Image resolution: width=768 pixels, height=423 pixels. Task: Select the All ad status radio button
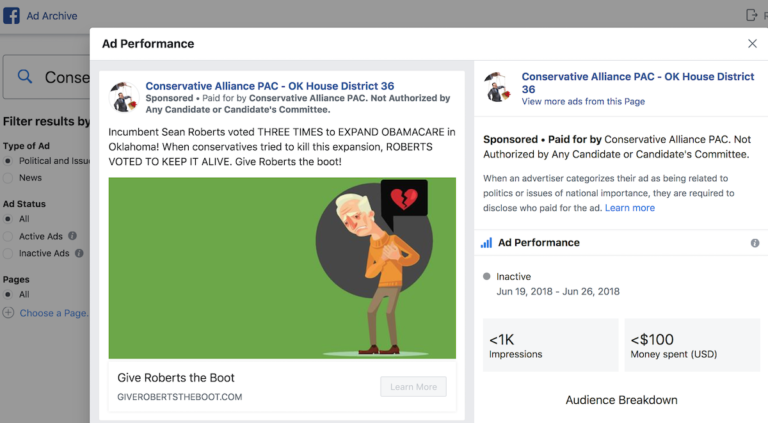(x=8, y=219)
